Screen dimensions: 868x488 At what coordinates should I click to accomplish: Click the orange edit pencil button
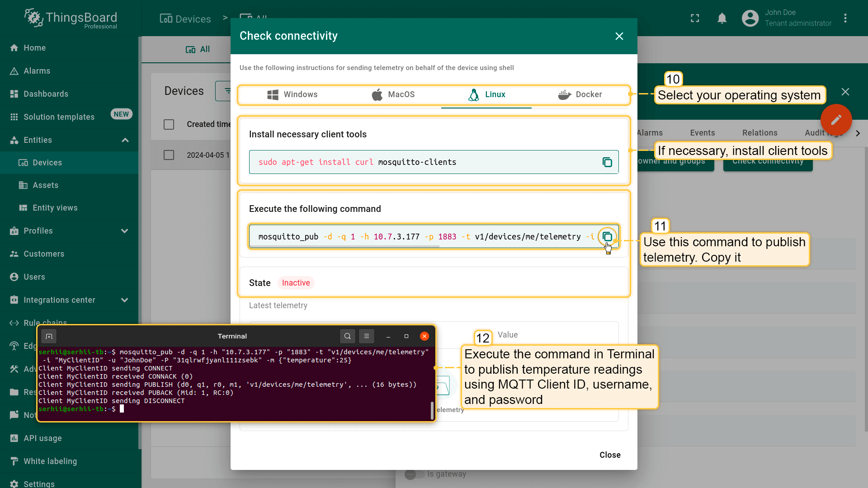point(836,120)
